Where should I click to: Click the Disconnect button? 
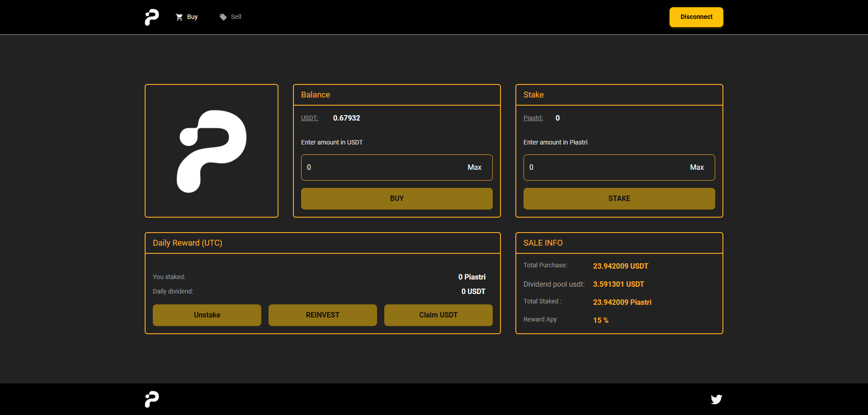(696, 17)
